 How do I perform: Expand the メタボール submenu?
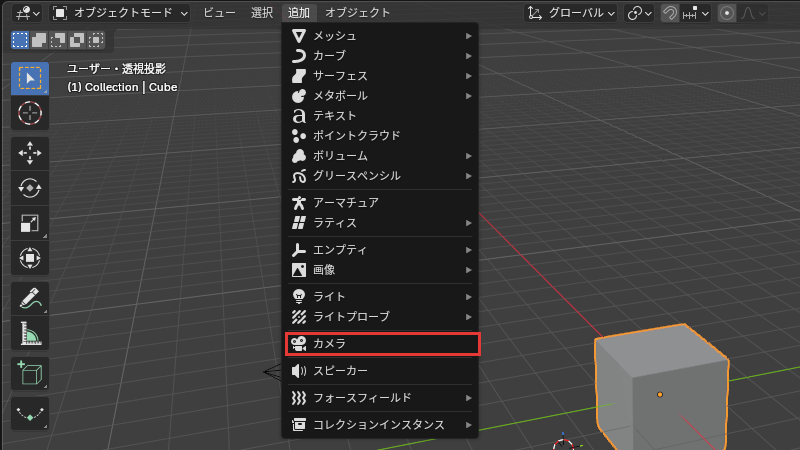click(x=381, y=95)
